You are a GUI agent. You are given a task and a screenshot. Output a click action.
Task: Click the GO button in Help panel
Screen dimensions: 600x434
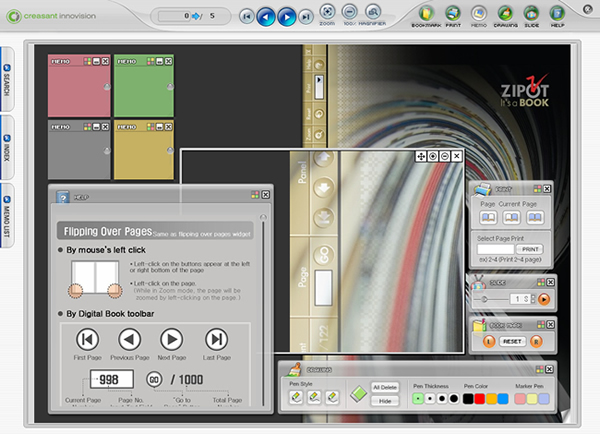point(154,380)
